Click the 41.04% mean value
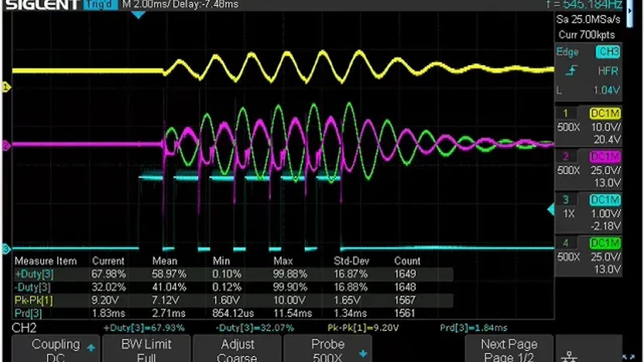The height and width of the screenshot is (362, 644). click(169, 287)
